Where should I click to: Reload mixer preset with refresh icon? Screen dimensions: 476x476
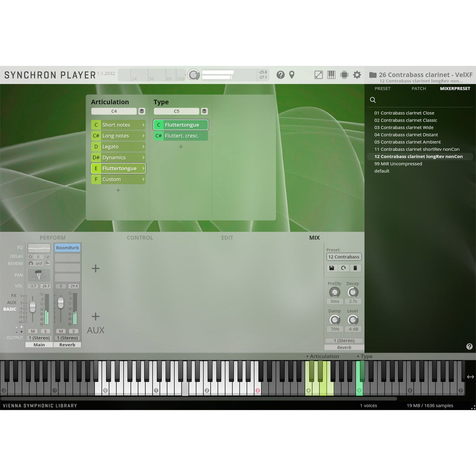tap(343, 268)
